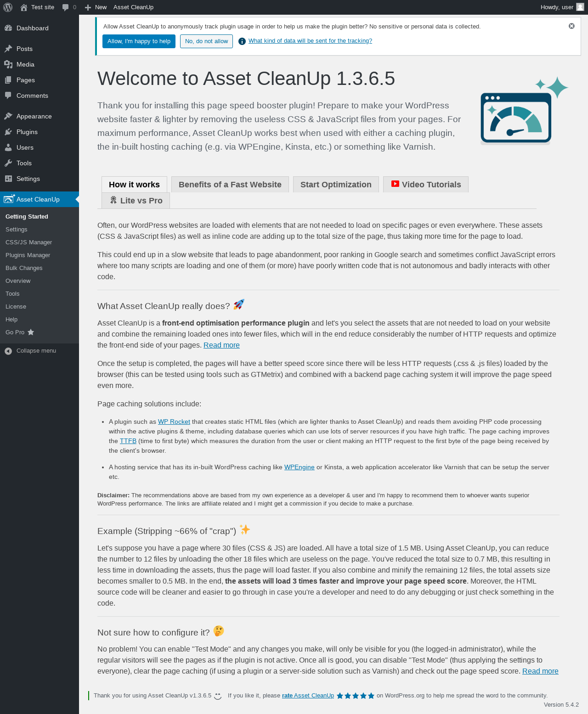Click the Welcome to Asset CleanUp 1.3.6.5 heading
588x714 pixels.
click(246, 79)
